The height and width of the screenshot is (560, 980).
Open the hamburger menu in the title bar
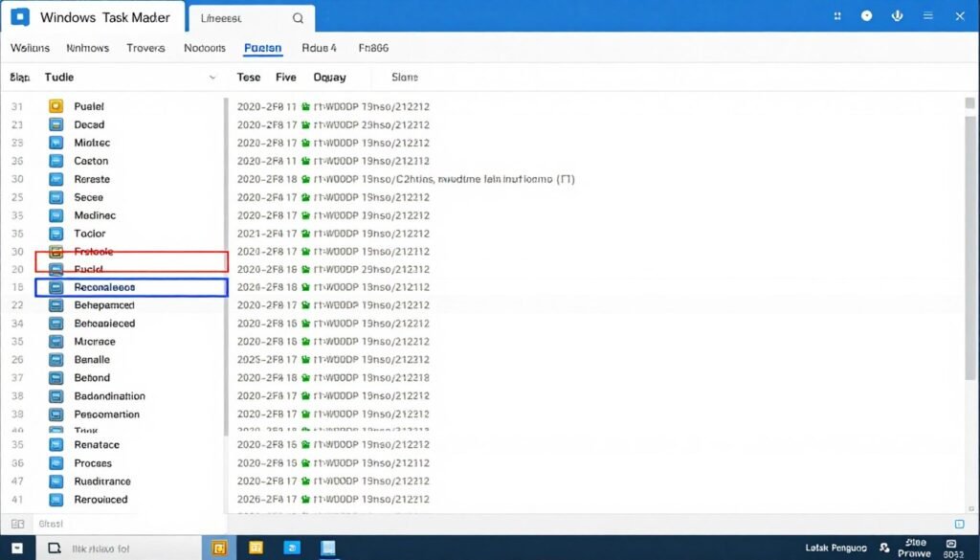coord(927,16)
